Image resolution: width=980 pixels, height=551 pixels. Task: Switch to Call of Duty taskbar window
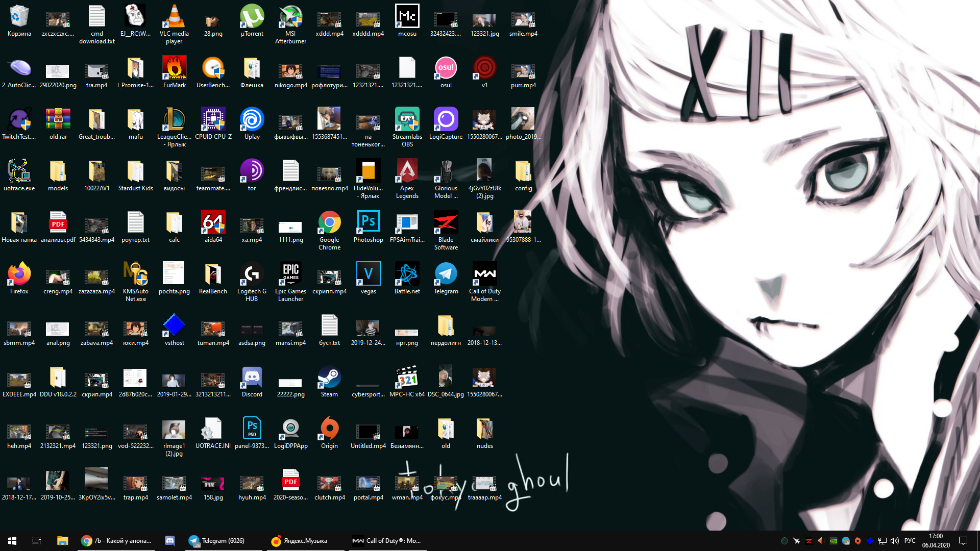tap(387, 541)
